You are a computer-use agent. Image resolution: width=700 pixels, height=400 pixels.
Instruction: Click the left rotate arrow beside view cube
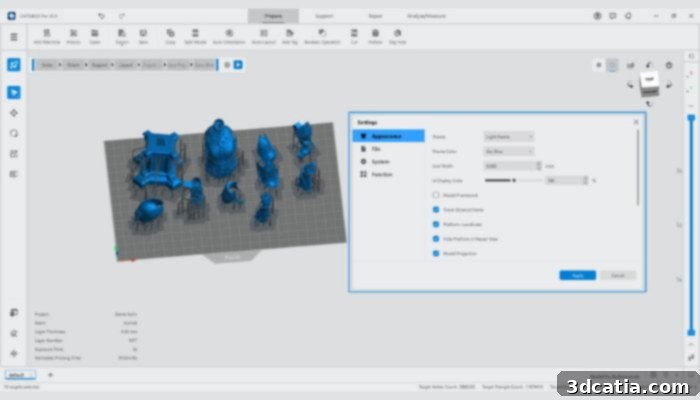click(x=630, y=84)
